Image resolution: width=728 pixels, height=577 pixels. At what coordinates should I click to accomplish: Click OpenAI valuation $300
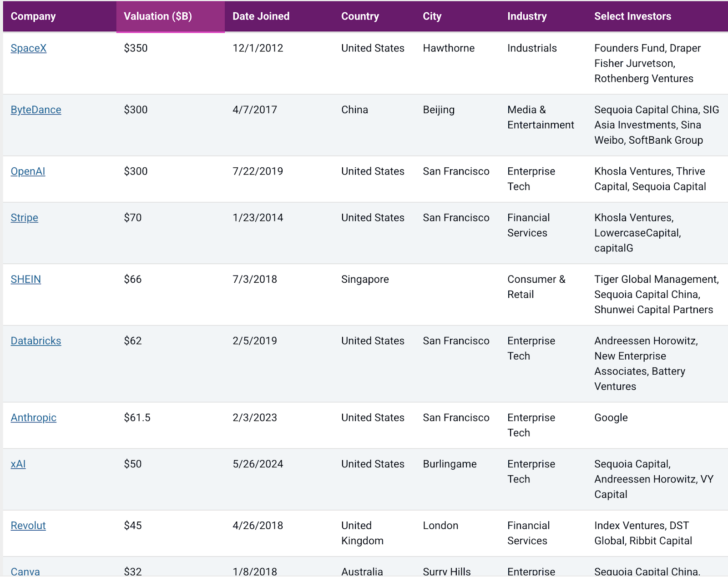click(x=136, y=171)
